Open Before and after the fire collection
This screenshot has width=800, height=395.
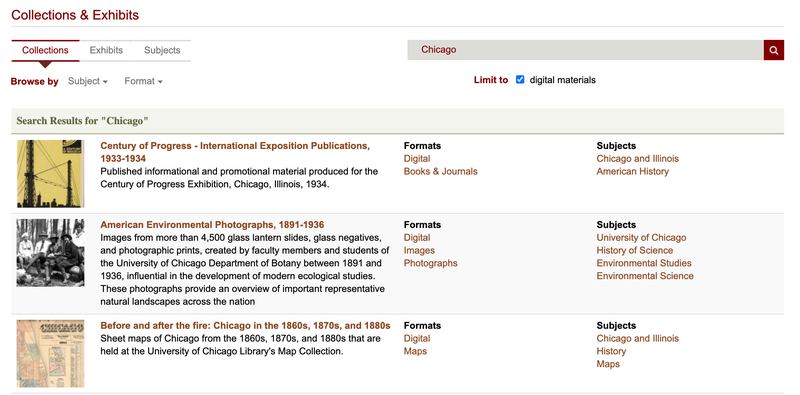[245, 326]
